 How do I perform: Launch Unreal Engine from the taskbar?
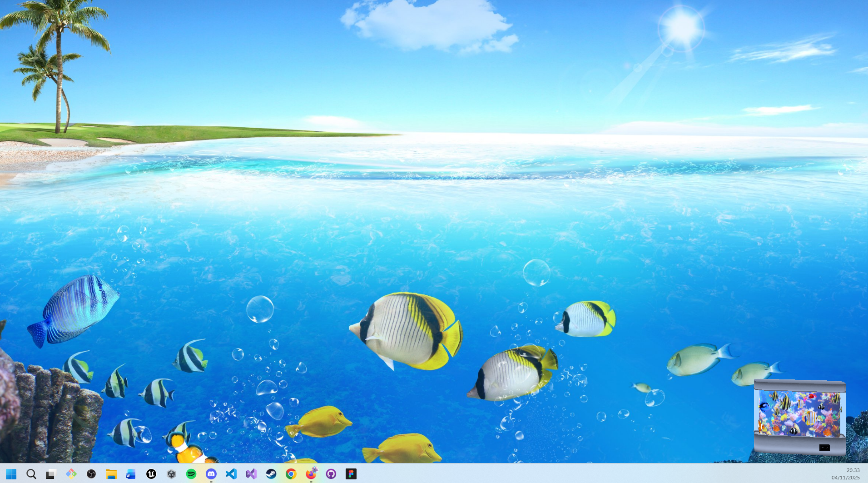pyautogui.click(x=151, y=474)
